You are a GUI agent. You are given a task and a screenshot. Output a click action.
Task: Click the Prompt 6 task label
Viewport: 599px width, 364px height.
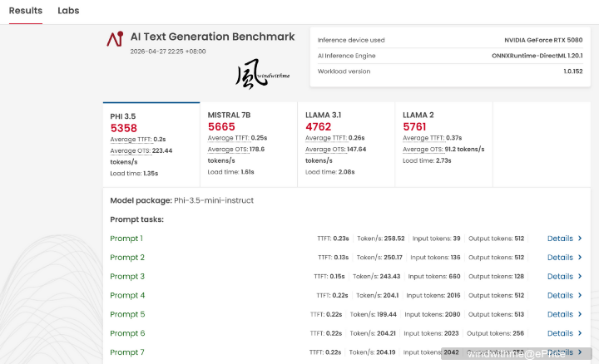click(x=127, y=333)
